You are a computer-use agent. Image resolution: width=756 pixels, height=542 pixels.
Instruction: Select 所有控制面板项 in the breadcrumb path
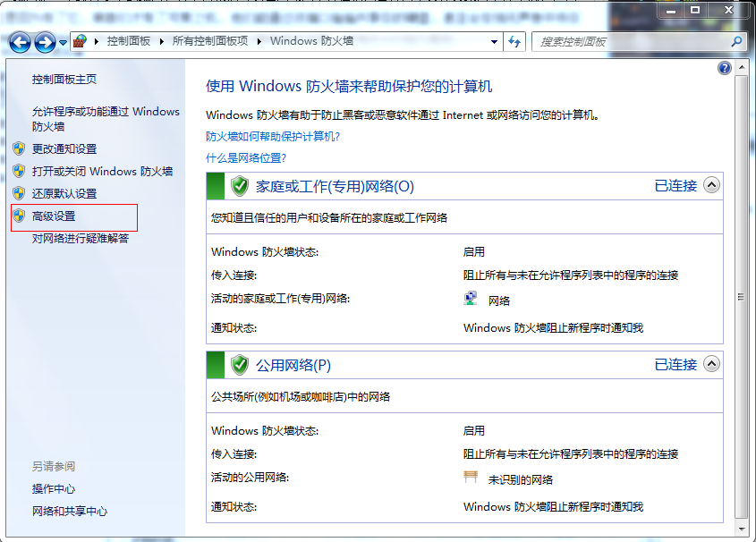209,41
